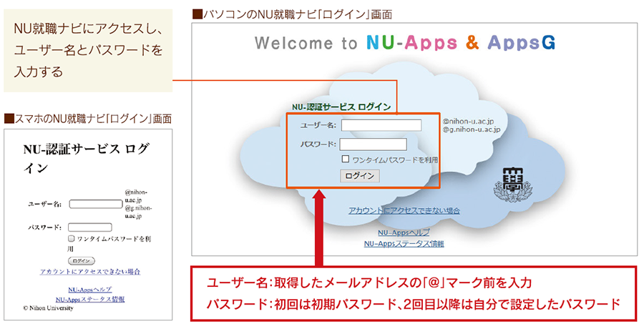644x329 pixels.
Task: Click the PC login password input field
Action: pos(374,144)
